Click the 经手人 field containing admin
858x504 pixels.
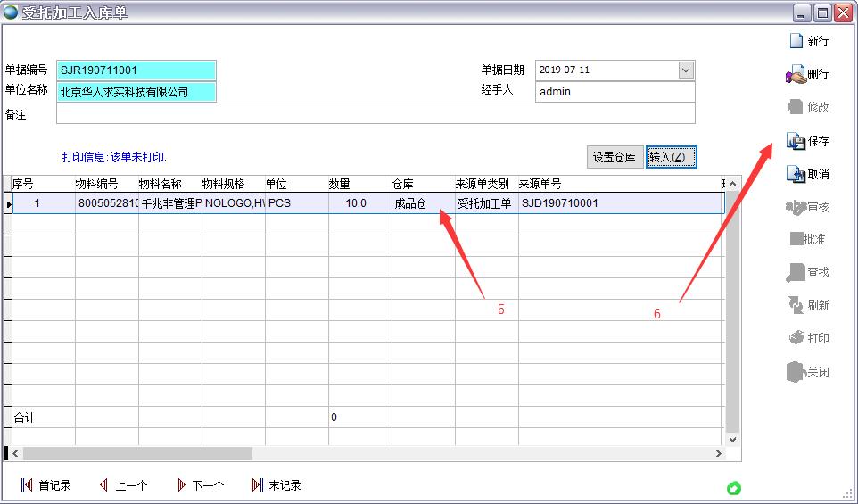point(615,92)
